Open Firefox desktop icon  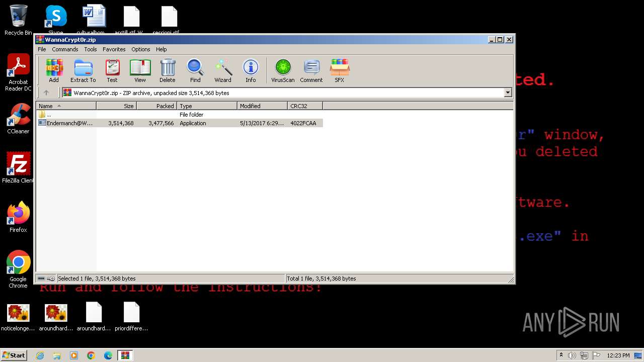point(18,217)
